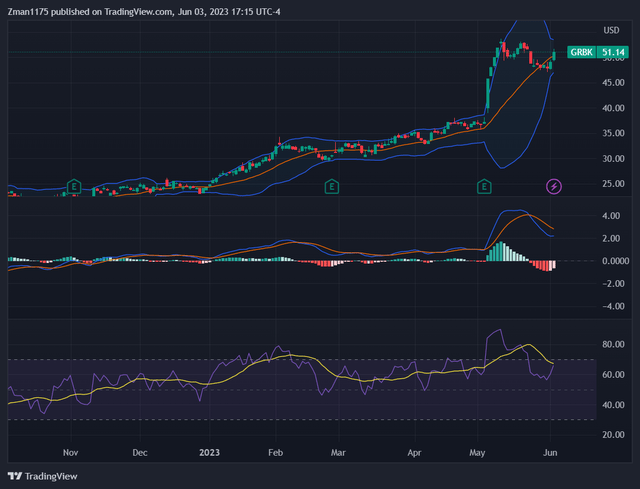The image size is (640, 489).
Task: Click the Jun label on time axis
Action: (550, 453)
